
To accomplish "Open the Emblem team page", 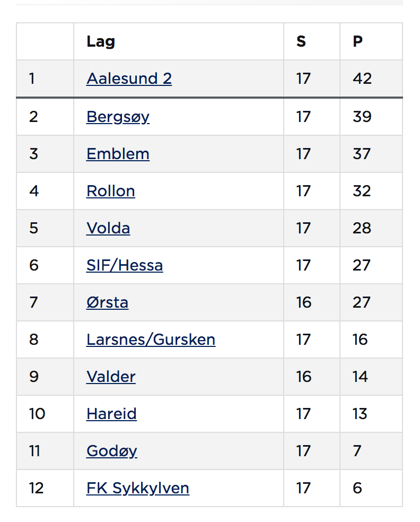I will [118, 153].
